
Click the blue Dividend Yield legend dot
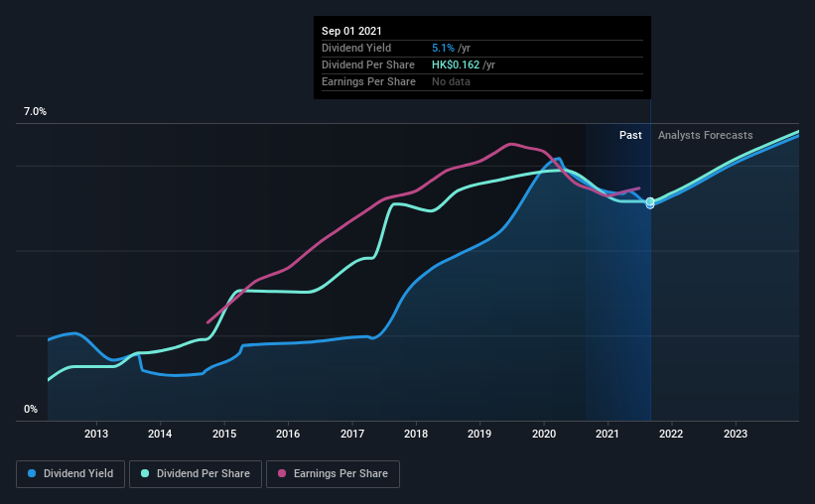pos(32,473)
